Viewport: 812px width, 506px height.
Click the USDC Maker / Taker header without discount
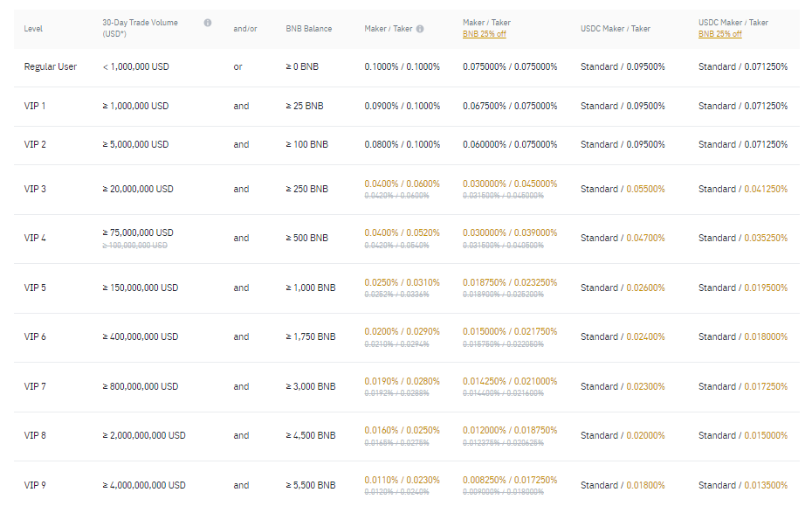615,29
